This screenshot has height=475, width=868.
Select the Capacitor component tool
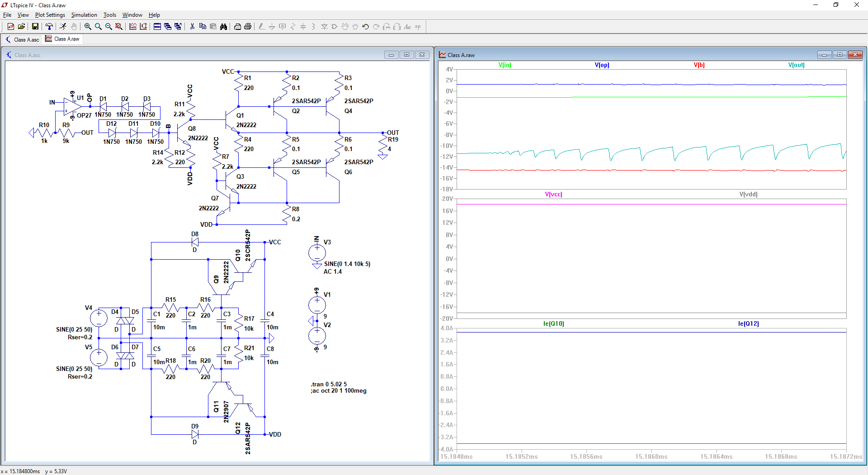pos(303,27)
